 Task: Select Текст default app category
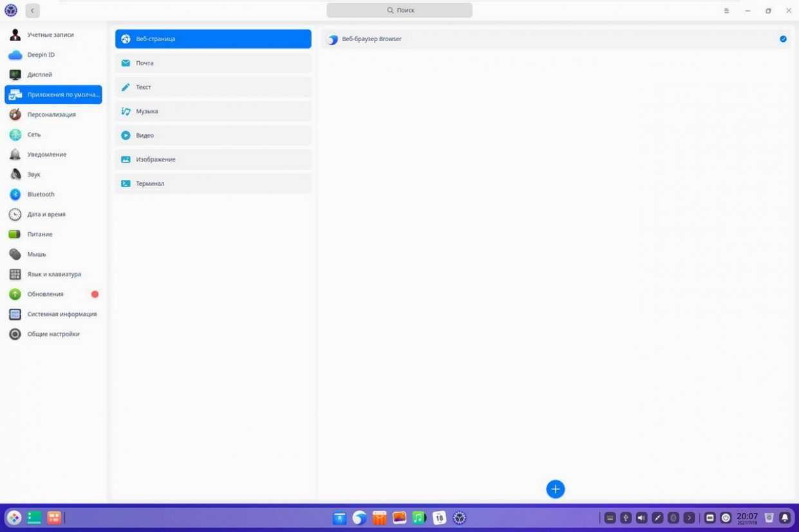(x=213, y=87)
